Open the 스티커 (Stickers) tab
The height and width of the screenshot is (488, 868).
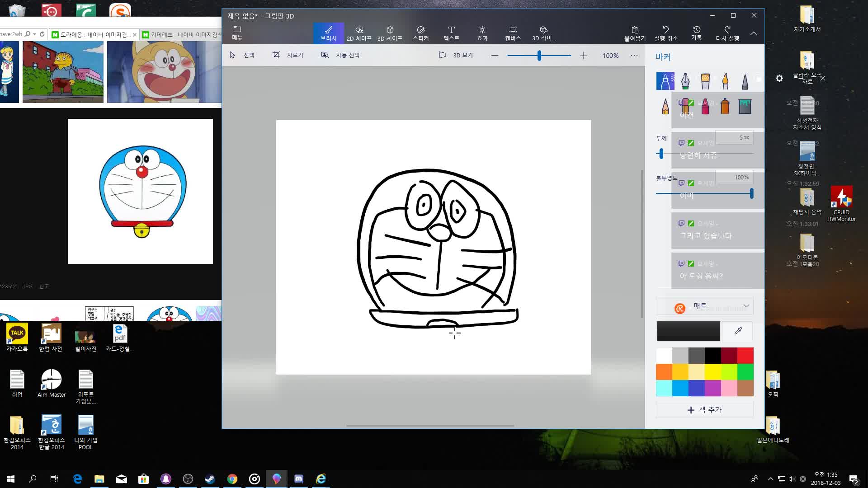point(421,33)
